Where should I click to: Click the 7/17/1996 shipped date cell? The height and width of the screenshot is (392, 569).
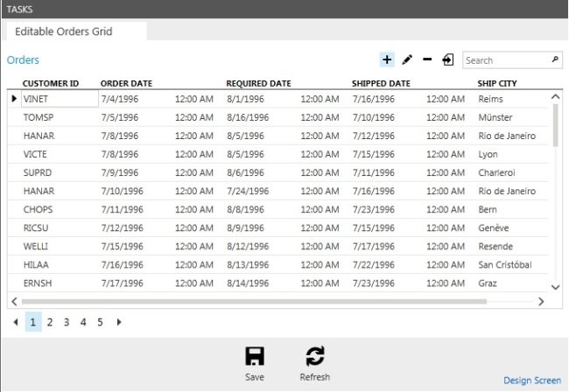(374, 246)
